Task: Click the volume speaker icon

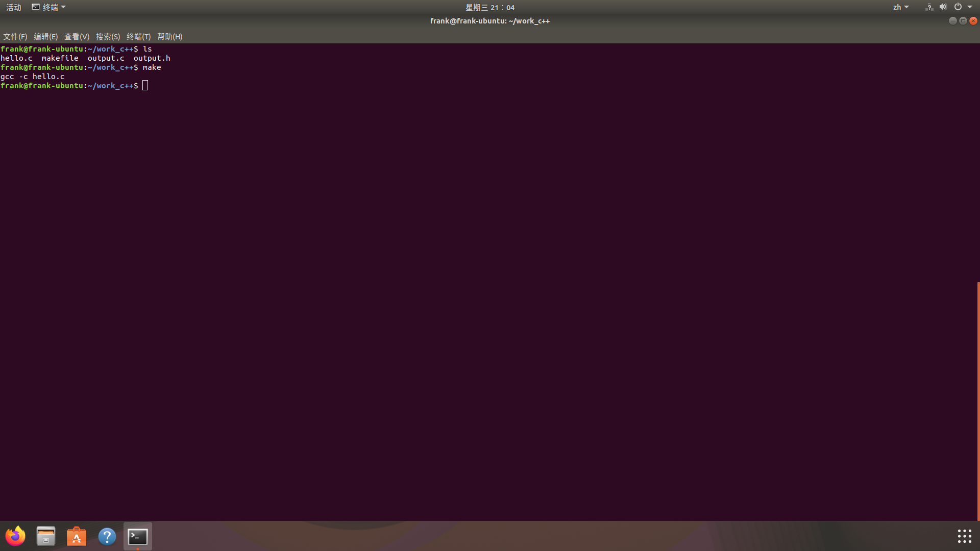Action: 943,7
